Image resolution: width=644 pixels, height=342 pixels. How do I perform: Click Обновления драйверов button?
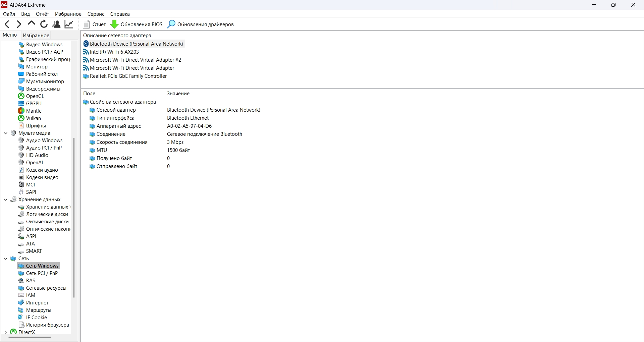click(201, 24)
